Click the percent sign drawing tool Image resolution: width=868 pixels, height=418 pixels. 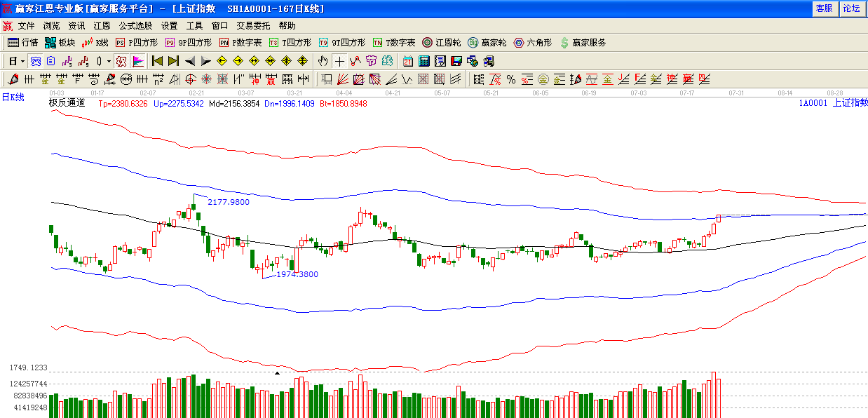click(x=511, y=79)
